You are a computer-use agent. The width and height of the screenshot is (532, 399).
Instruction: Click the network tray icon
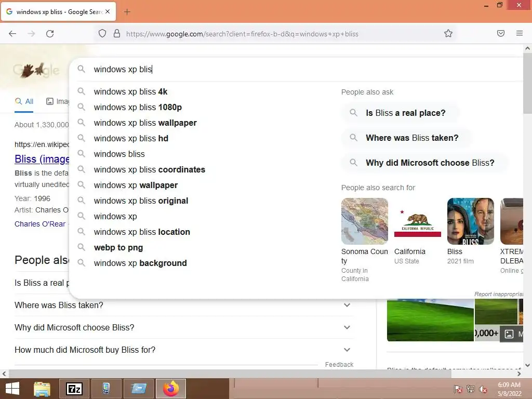tap(471, 389)
